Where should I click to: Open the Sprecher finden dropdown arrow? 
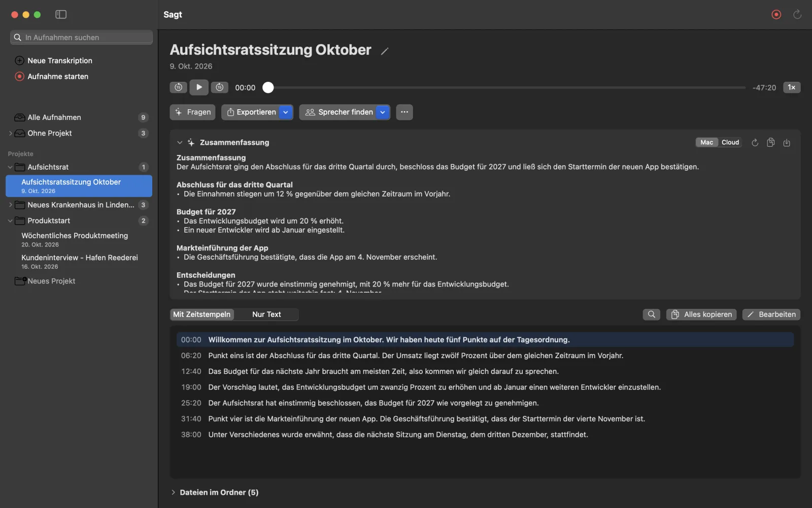[383, 112]
